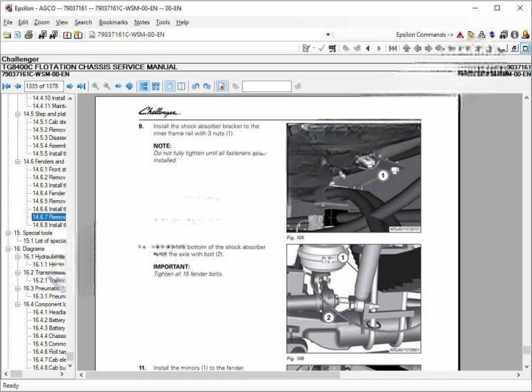The image size is (532, 392).
Task: Click the first binoculars find icon
Action: coord(42,35)
